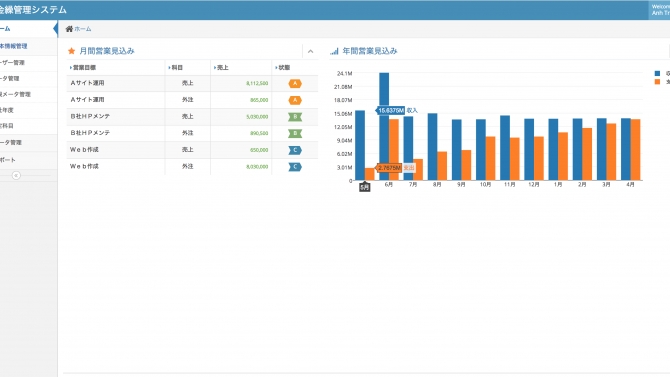670x377 pixels.
Task: Click the C badge in Web作成 外注 row
Action: click(295, 167)
